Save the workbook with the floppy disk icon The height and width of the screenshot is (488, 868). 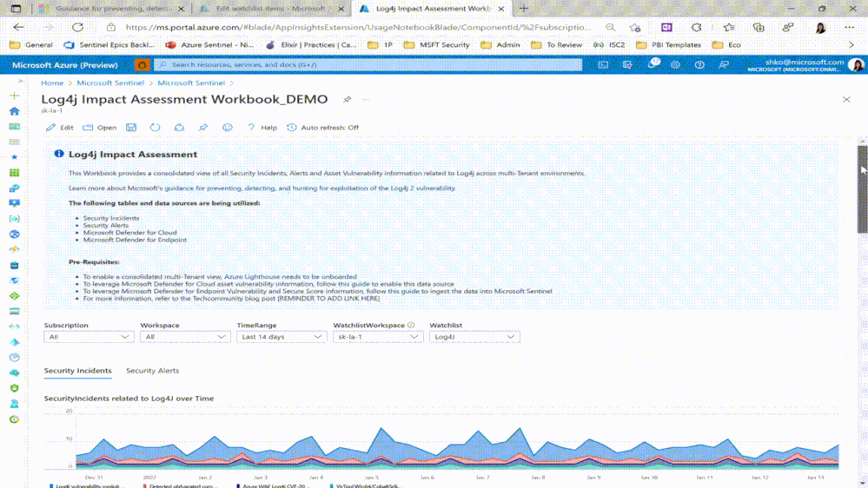[x=131, y=128]
